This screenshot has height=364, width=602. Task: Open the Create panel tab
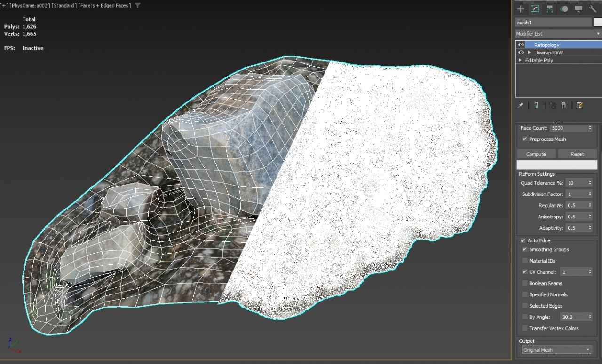(x=521, y=9)
